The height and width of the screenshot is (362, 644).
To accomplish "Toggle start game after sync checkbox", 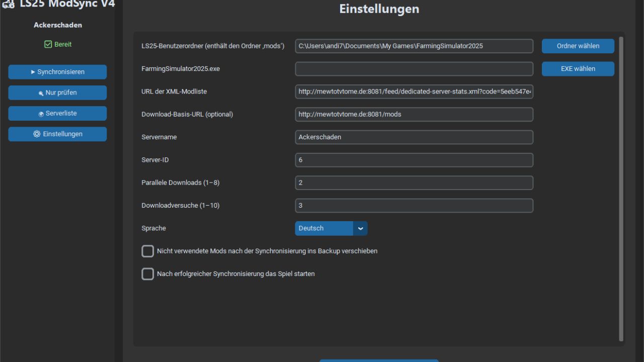I will click(147, 274).
